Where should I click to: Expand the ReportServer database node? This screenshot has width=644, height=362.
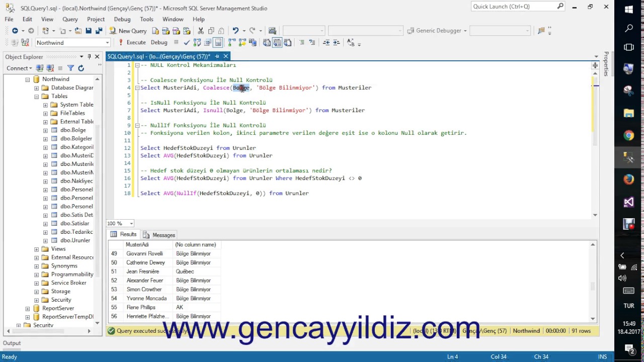pyautogui.click(x=28, y=308)
